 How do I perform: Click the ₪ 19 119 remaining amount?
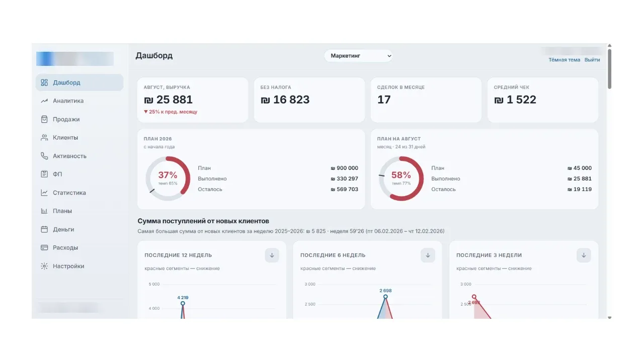(579, 190)
